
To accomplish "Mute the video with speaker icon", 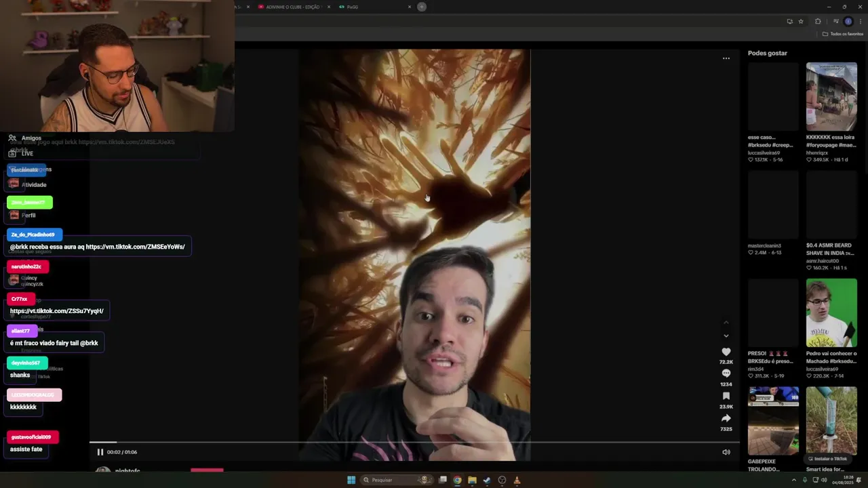I will [x=726, y=452].
